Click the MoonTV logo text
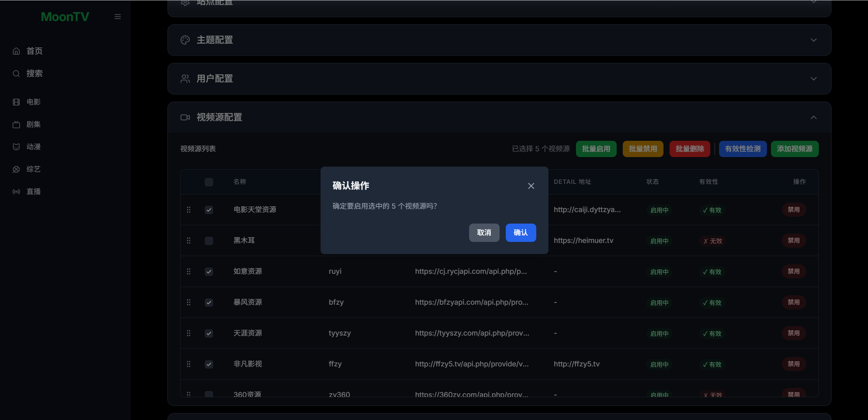This screenshot has height=420, width=868. pyautogui.click(x=65, y=17)
